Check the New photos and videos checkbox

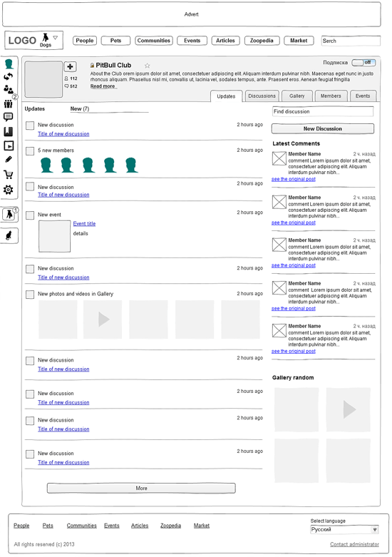click(30, 295)
